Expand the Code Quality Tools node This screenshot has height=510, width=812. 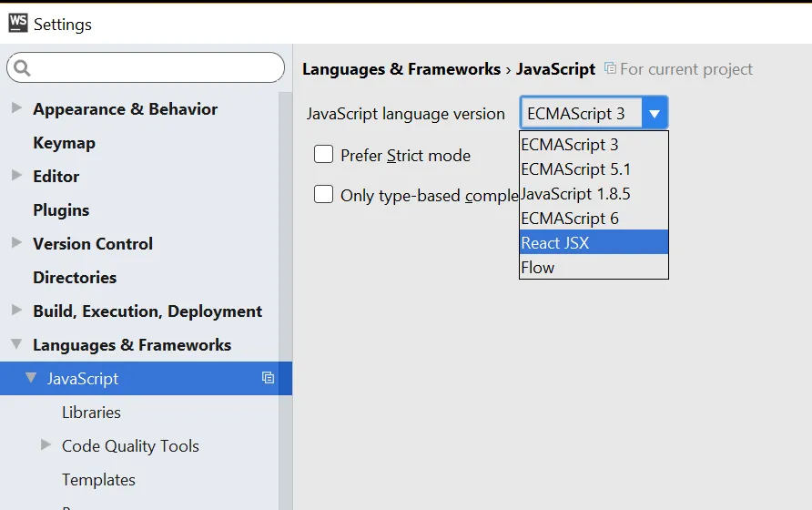point(46,445)
